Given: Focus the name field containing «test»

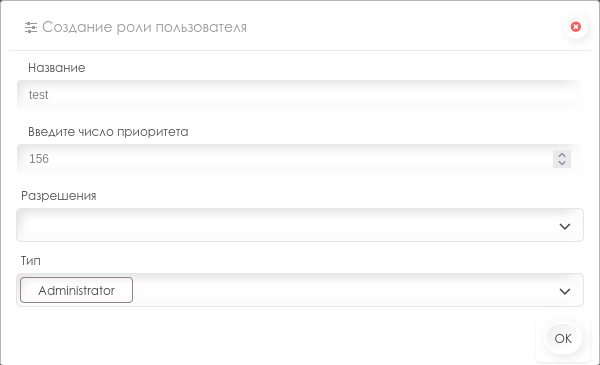Looking at the screenshot, I should [300, 95].
